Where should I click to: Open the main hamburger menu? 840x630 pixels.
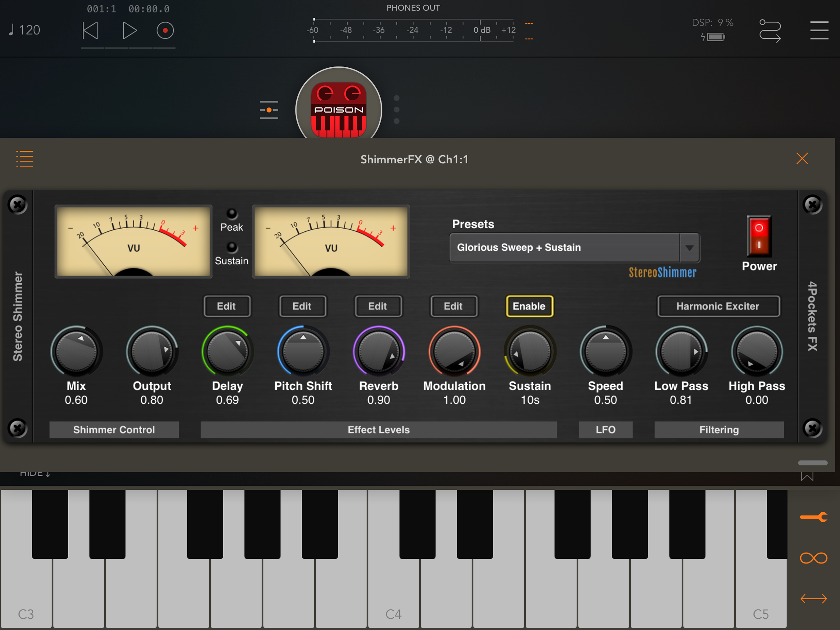point(819,30)
